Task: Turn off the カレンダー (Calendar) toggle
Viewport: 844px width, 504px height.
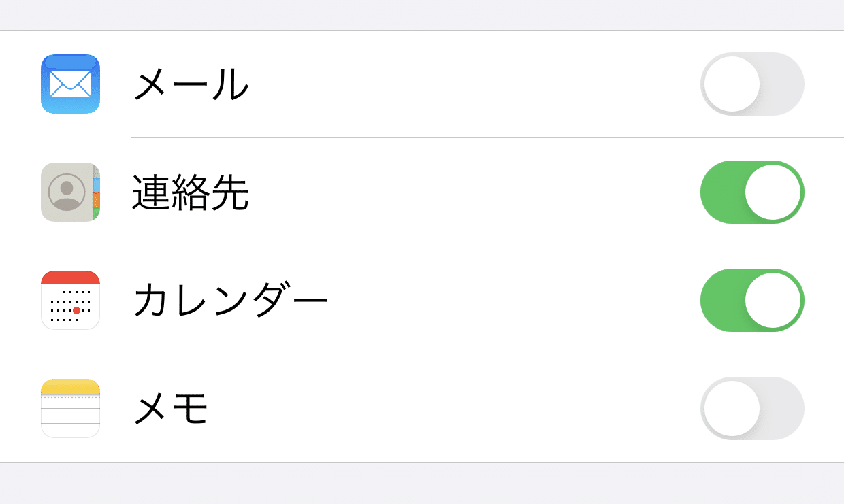Action: (x=752, y=300)
